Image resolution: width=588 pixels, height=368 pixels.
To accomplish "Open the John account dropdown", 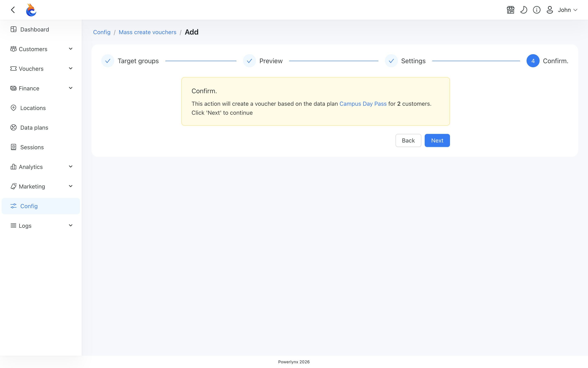I will (x=568, y=10).
